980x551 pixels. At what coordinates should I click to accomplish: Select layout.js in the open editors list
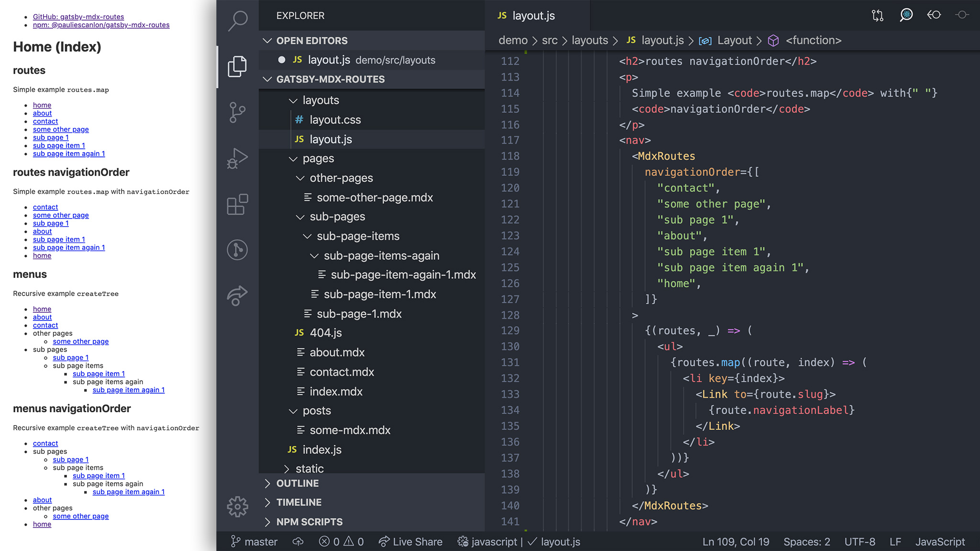click(x=372, y=60)
